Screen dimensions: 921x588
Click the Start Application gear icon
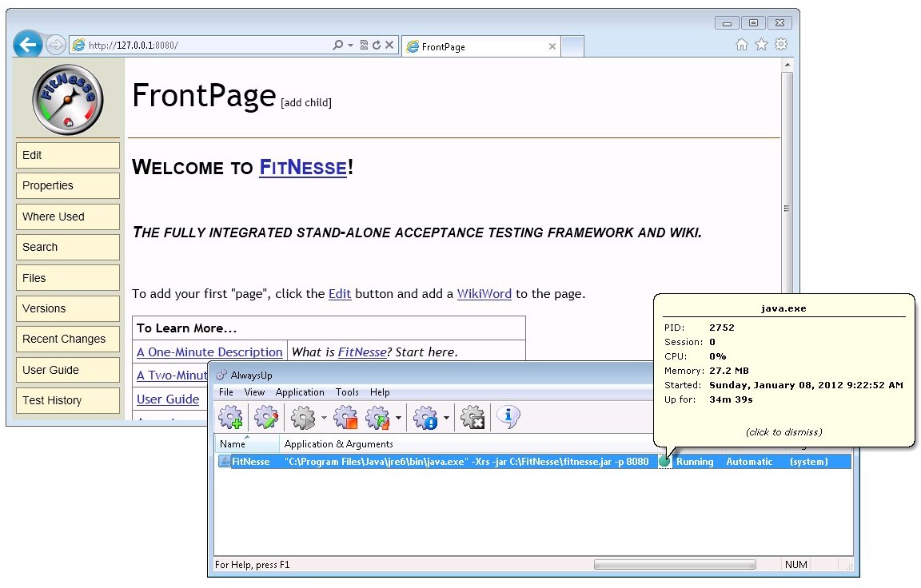point(303,417)
